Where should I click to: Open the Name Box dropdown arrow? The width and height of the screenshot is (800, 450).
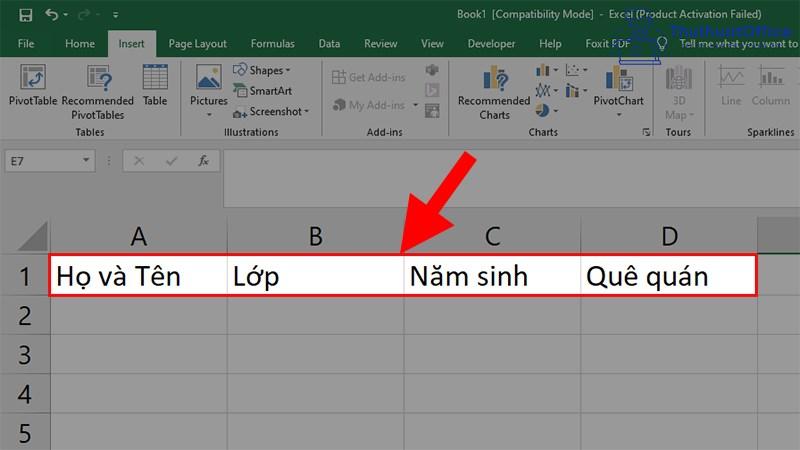point(86,161)
